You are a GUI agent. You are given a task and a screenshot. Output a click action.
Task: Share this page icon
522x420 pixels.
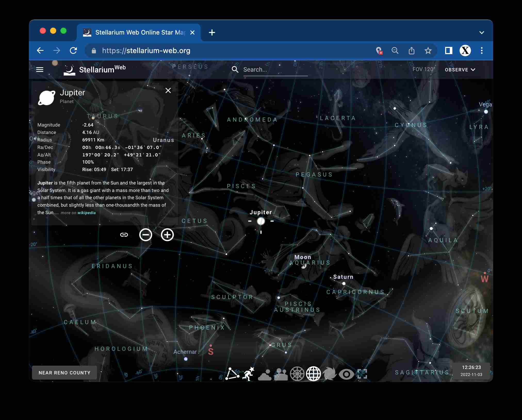(x=412, y=51)
